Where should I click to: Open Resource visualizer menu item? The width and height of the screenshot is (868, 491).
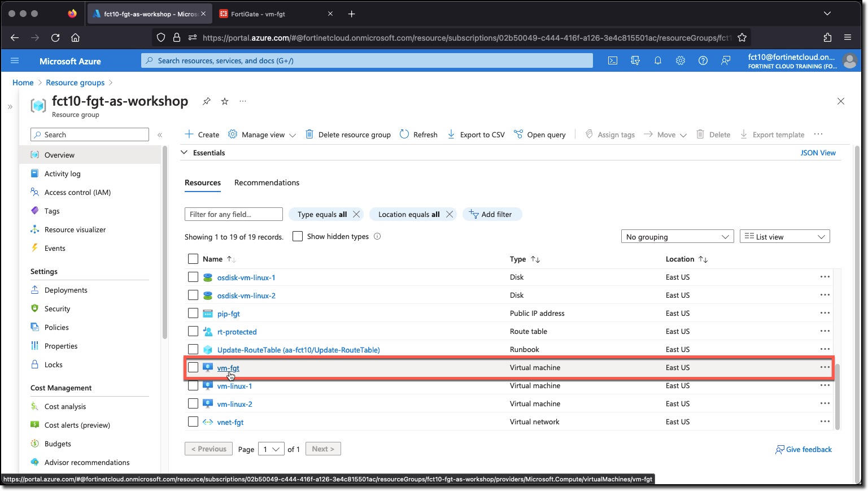coord(75,229)
